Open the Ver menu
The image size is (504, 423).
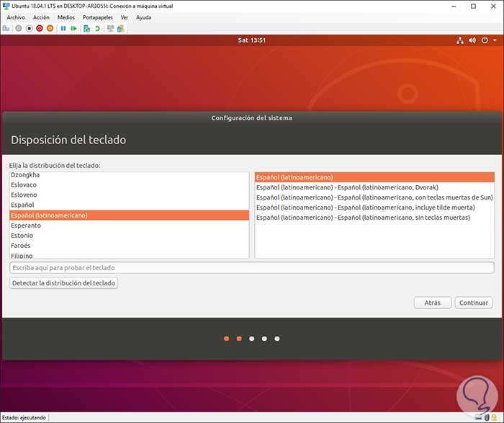click(125, 17)
